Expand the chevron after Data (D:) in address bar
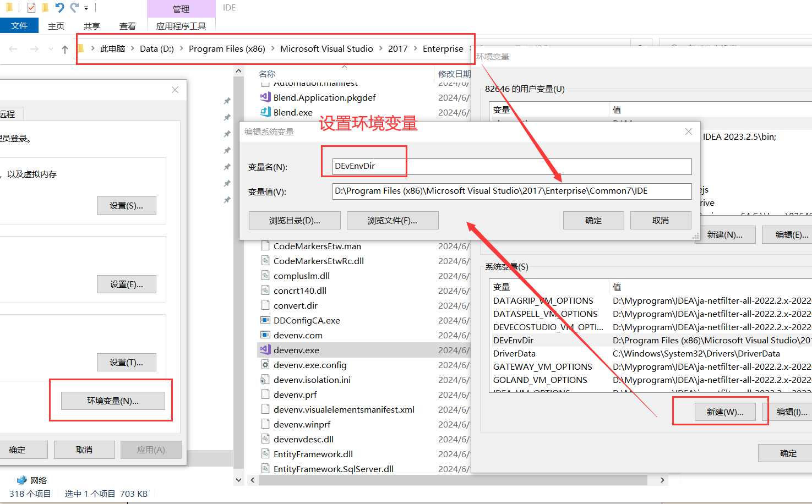The width and height of the screenshot is (812, 504). [x=181, y=48]
